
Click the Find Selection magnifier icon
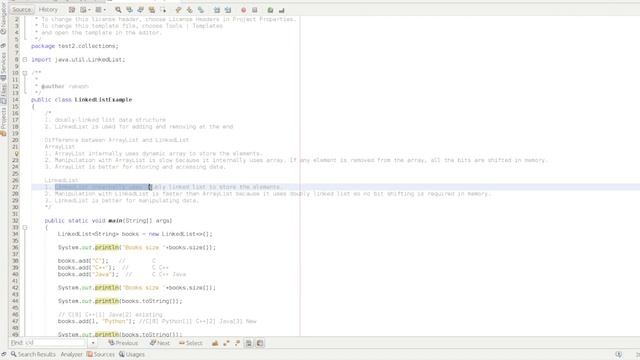pos(118,10)
